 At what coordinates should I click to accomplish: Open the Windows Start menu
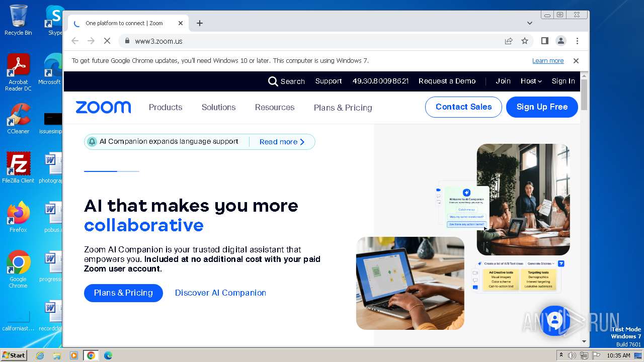(14, 355)
